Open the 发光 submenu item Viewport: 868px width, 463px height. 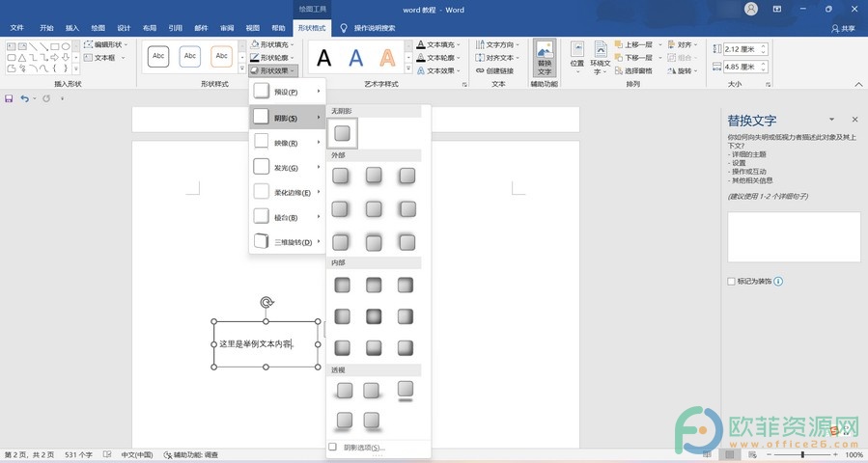coord(287,167)
